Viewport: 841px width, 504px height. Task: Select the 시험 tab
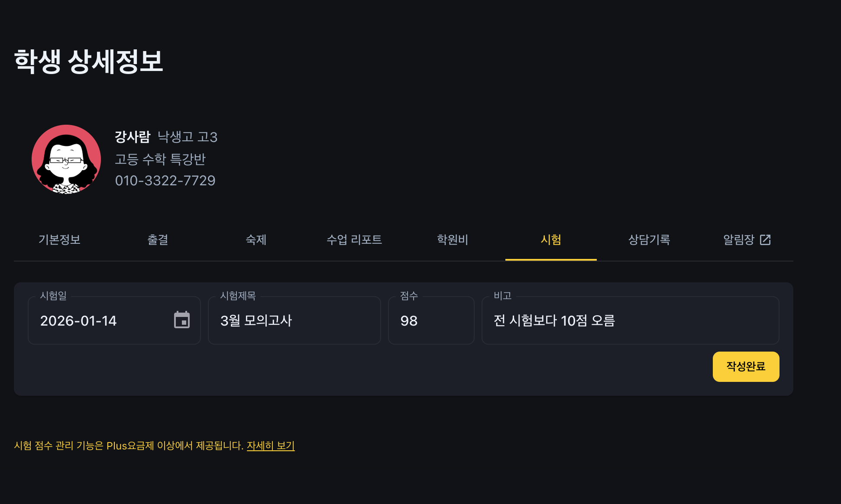click(x=551, y=240)
